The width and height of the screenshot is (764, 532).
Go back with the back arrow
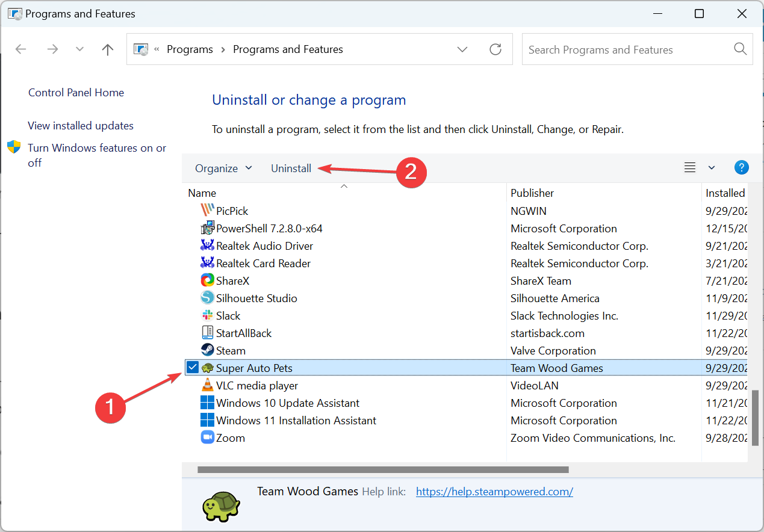pos(21,49)
